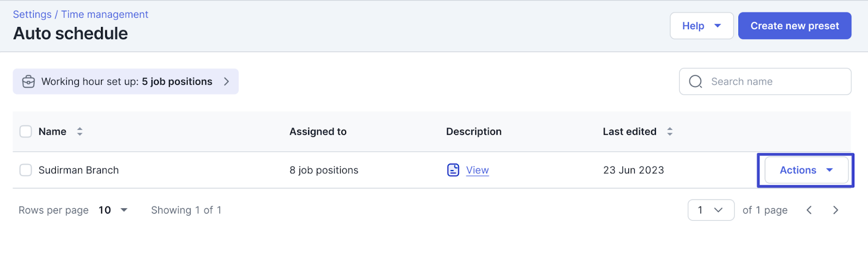This screenshot has width=868, height=257.
Task: Tick the Sudirman Branch row checkbox
Action: click(x=25, y=170)
